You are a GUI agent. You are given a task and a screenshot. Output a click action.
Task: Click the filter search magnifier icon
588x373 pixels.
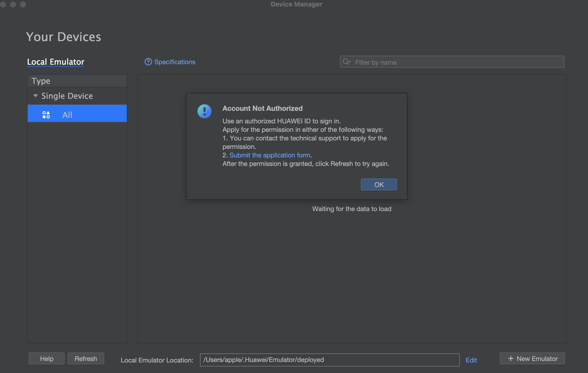[x=346, y=62]
